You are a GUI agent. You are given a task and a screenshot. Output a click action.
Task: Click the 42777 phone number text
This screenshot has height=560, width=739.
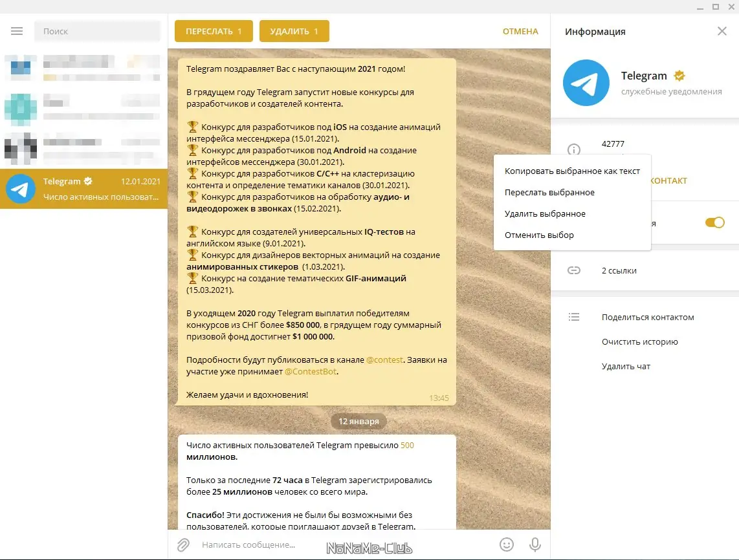tap(613, 144)
